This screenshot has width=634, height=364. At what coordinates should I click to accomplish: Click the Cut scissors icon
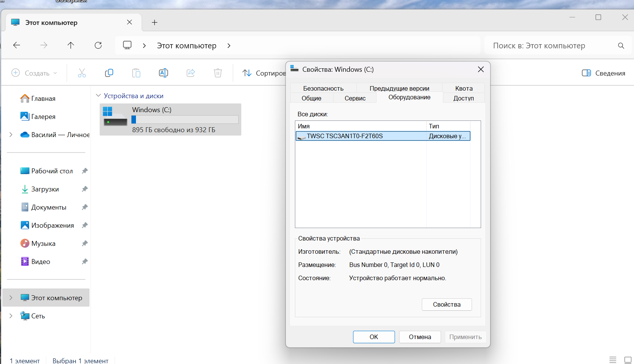pyautogui.click(x=82, y=73)
